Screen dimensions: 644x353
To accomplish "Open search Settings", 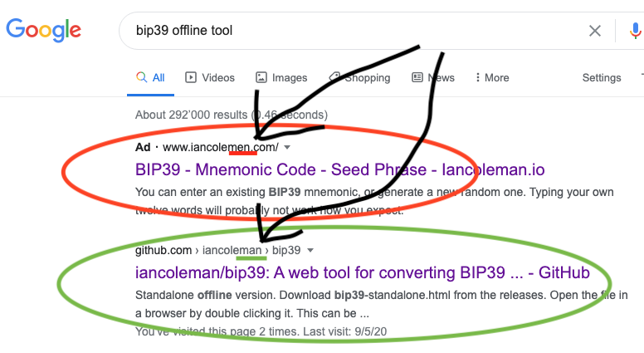I will [602, 78].
